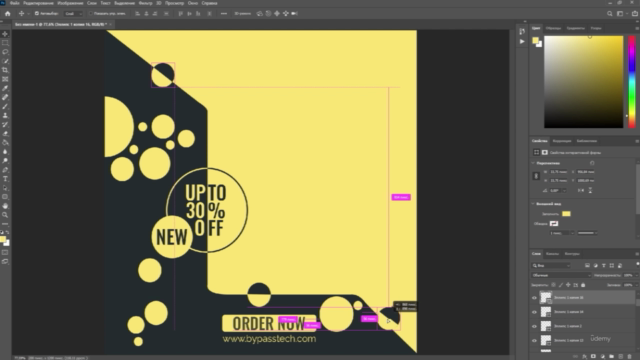Open the Файл menu
Viewport: 640px width, 360px height.
pyautogui.click(x=15, y=3)
